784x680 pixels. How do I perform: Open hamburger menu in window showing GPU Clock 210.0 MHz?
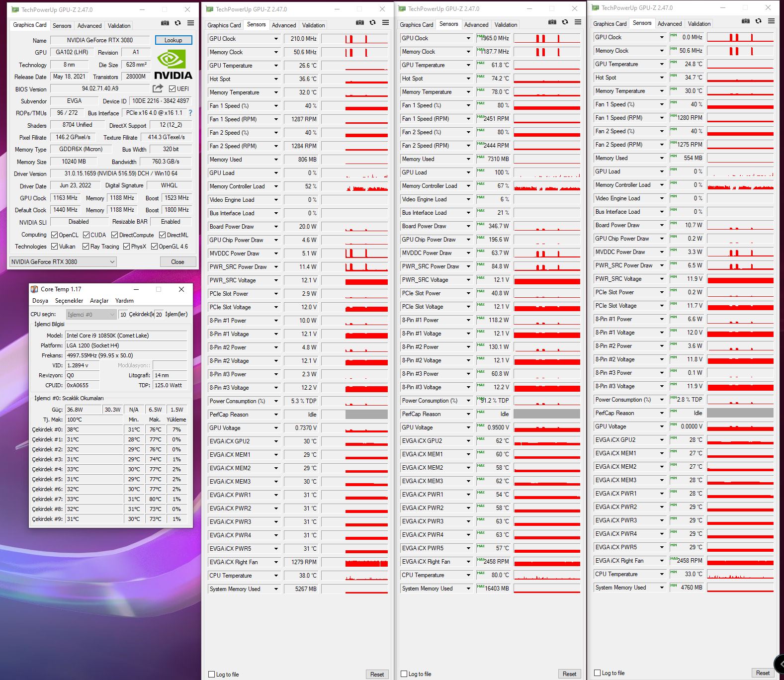[385, 22]
